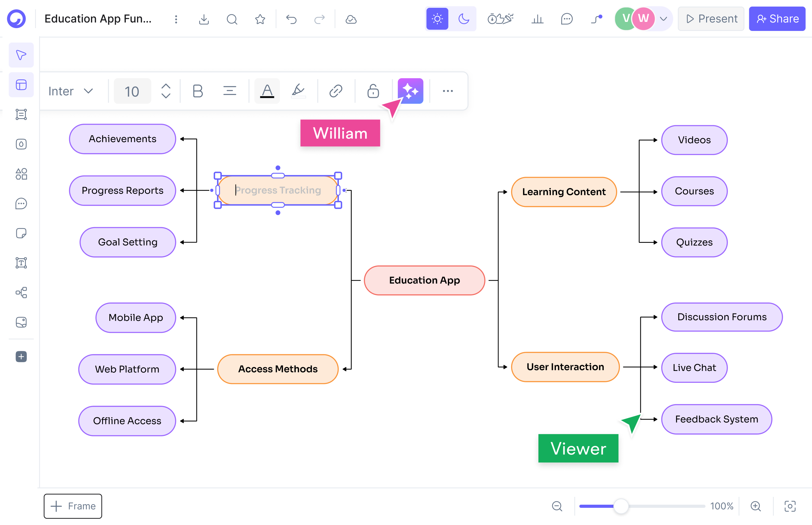Add a new Frame
812x525 pixels.
coord(73,506)
